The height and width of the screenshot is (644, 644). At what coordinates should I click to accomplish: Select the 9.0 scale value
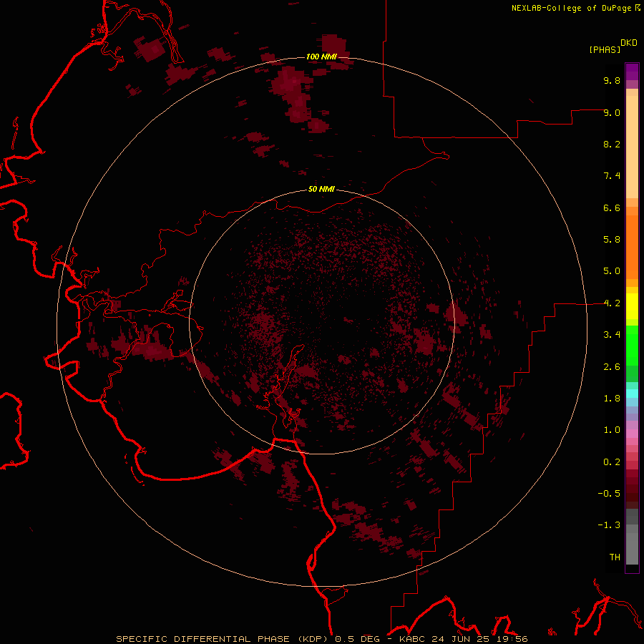612,112
